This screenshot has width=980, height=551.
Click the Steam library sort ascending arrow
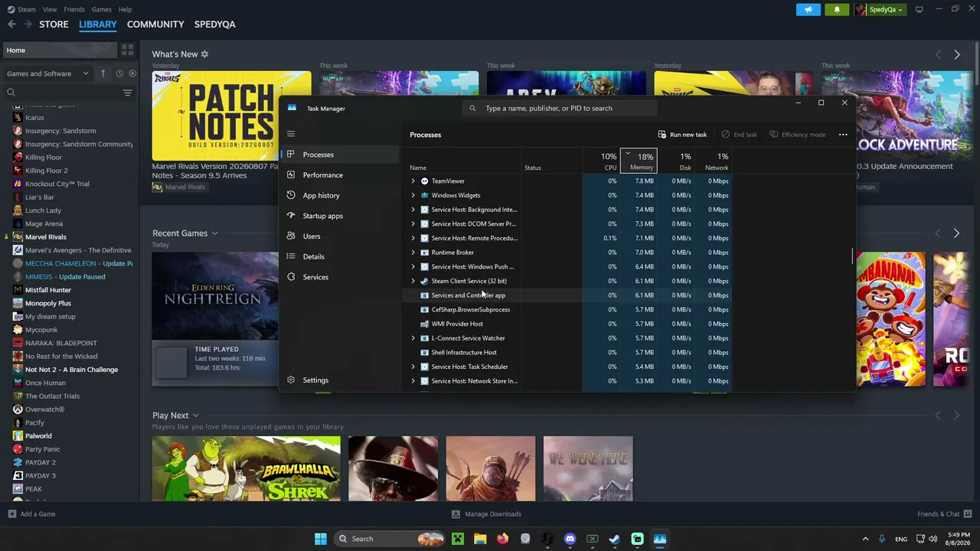[103, 73]
